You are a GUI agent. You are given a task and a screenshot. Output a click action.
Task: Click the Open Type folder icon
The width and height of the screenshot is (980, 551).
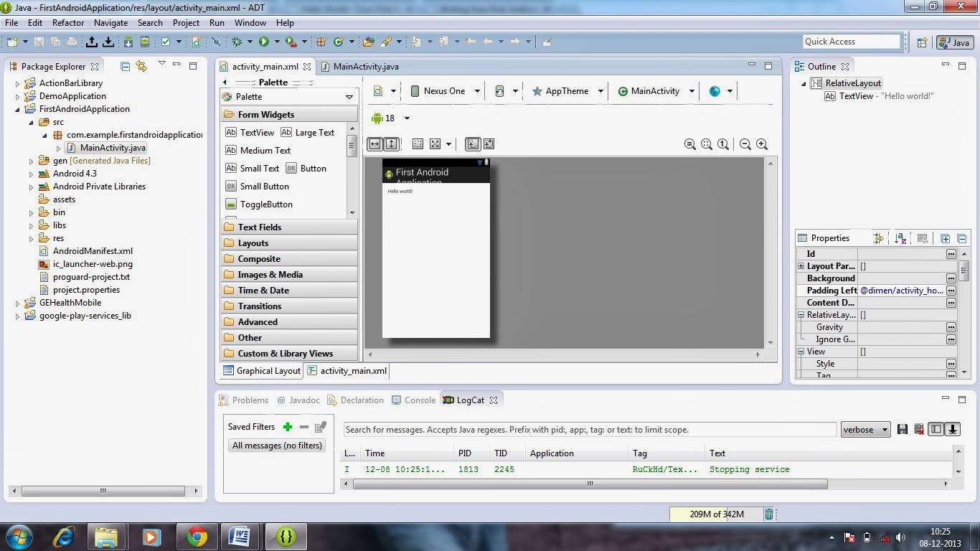click(x=369, y=42)
